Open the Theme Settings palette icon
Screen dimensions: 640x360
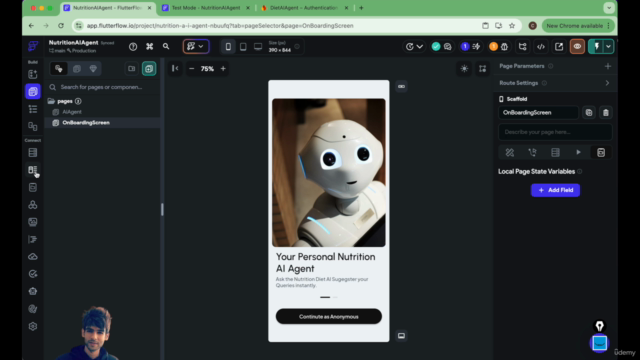(x=33, y=309)
